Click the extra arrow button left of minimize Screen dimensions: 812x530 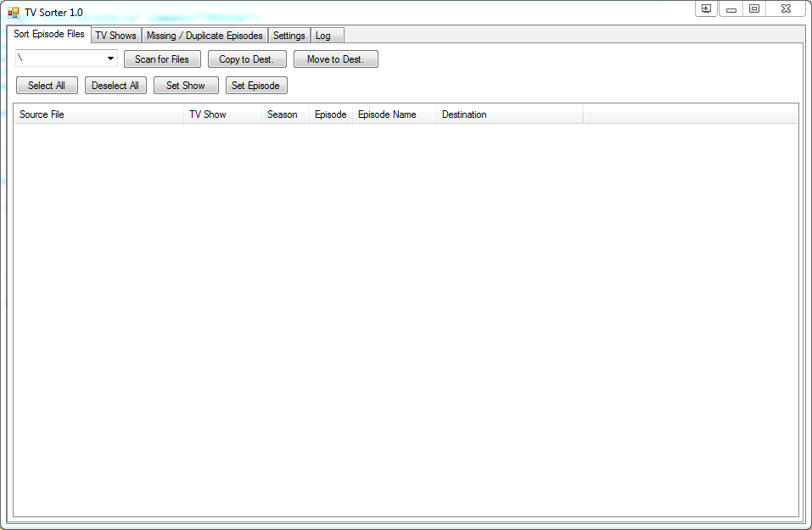click(x=706, y=8)
